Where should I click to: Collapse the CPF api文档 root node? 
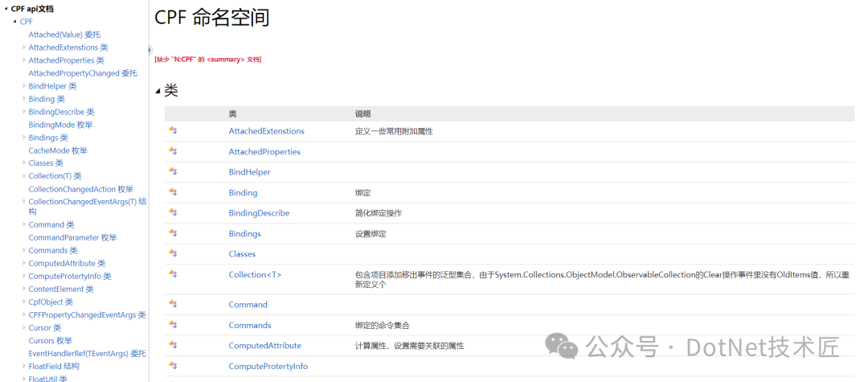click(x=6, y=9)
